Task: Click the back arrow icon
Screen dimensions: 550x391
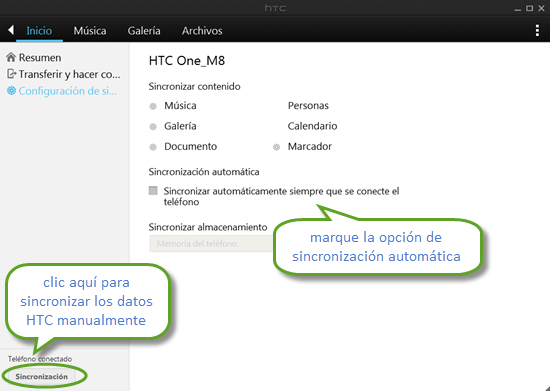Action: coord(11,30)
